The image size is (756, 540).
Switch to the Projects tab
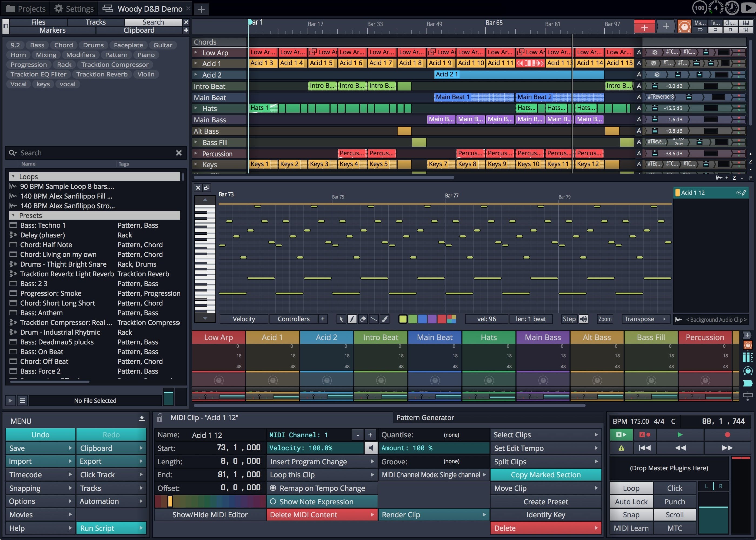coord(26,9)
